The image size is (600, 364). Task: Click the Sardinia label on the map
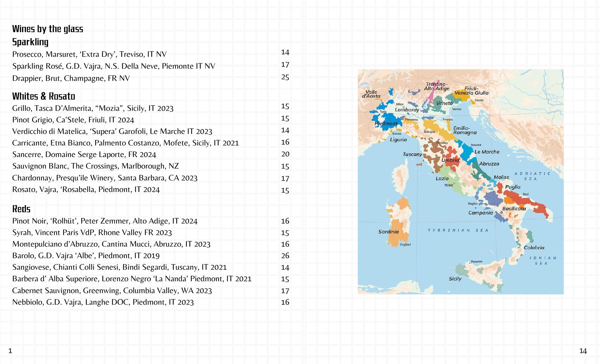388,232
